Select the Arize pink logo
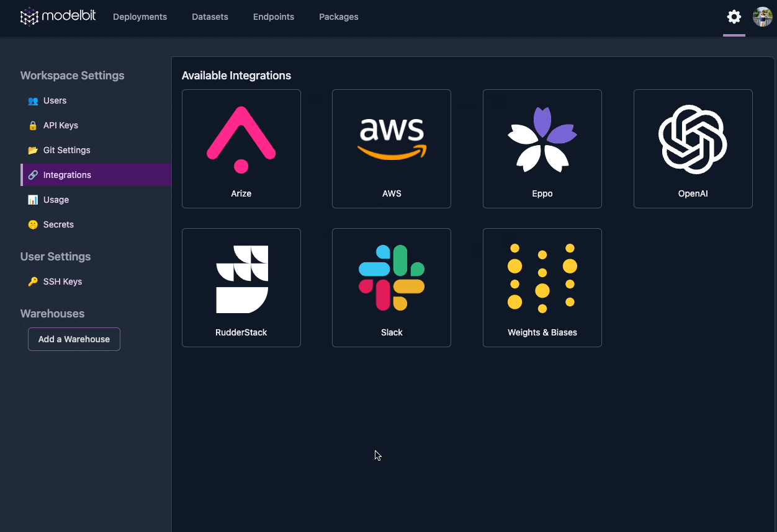 pyautogui.click(x=241, y=140)
